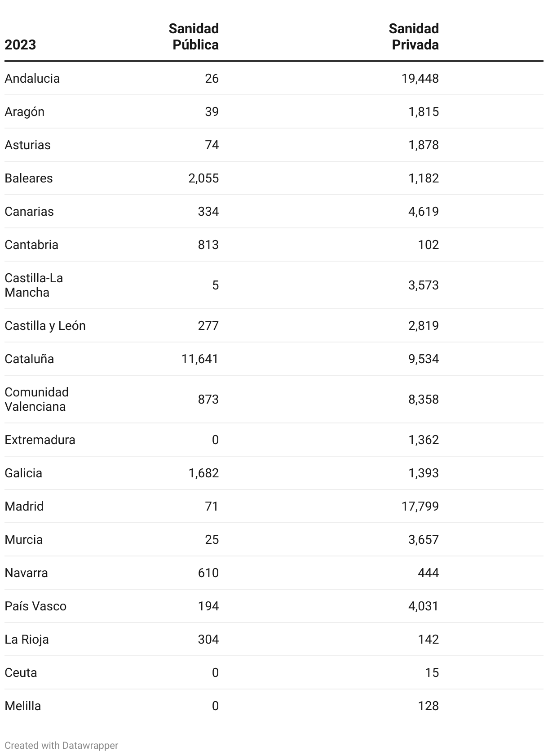This screenshot has height=756, width=548.
Task: Select the País Vasco row label
Action: [x=35, y=606]
